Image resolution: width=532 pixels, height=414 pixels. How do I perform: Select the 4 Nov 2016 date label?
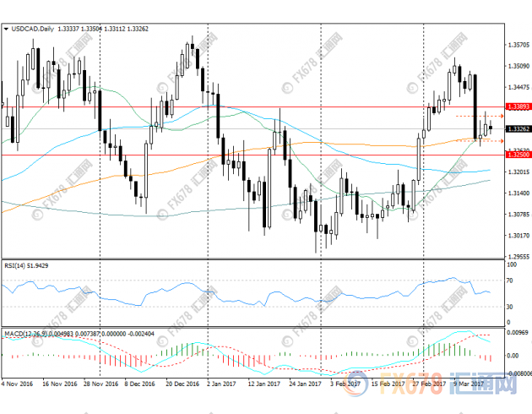pyautogui.click(x=17, y=384)
